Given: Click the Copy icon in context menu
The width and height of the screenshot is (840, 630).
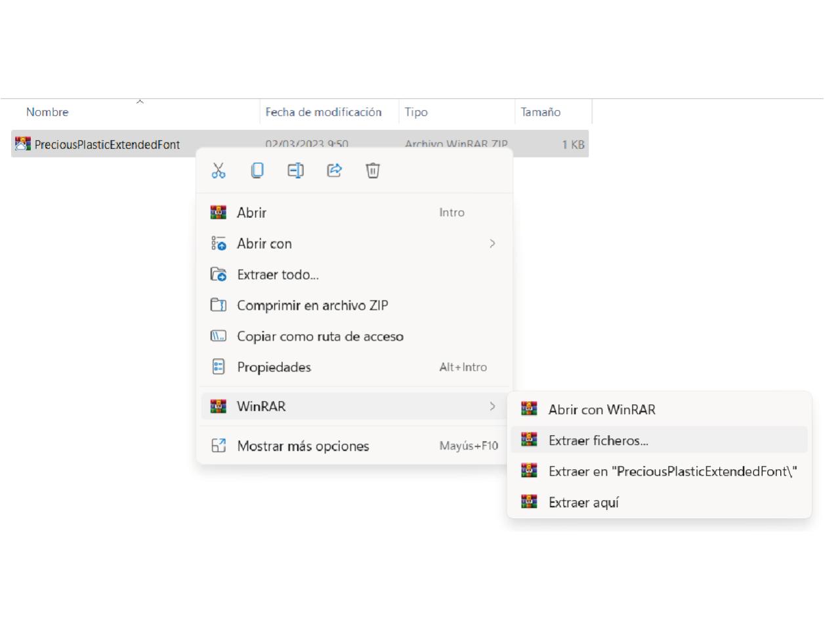Looking at the screenshot, I should (x=257, y=171).
